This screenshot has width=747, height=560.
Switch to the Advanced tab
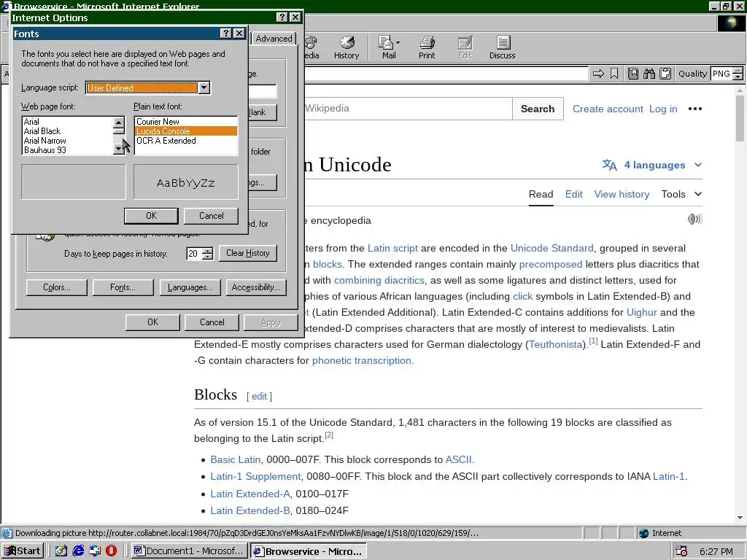(x=274, y=39)
